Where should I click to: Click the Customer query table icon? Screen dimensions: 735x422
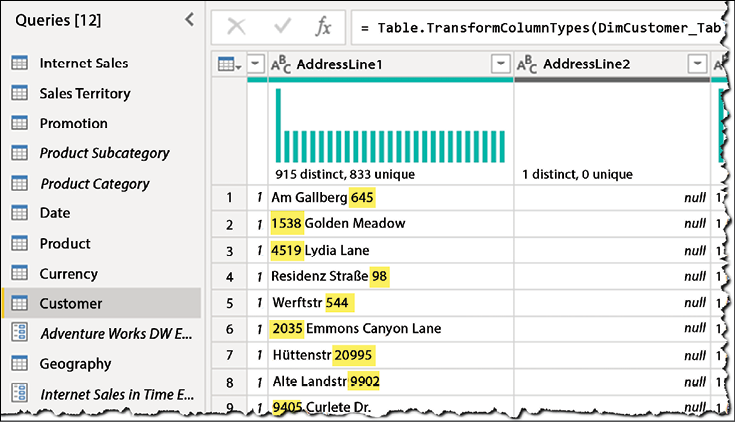[20, 303]
